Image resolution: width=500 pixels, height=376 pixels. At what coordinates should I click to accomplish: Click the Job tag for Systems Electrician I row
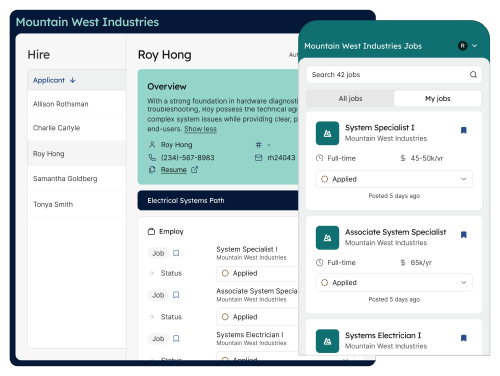158,339
